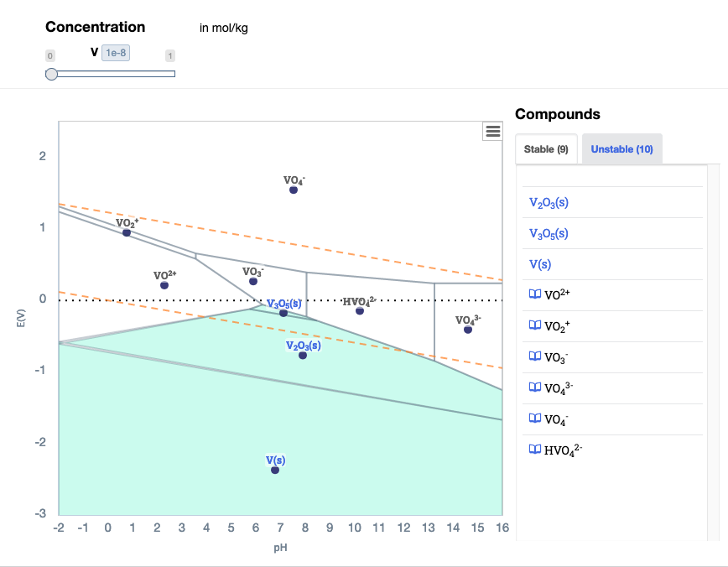Select the VO₄⁻ data point on the diagram
The image size is (728, 567).
(293, 190)
